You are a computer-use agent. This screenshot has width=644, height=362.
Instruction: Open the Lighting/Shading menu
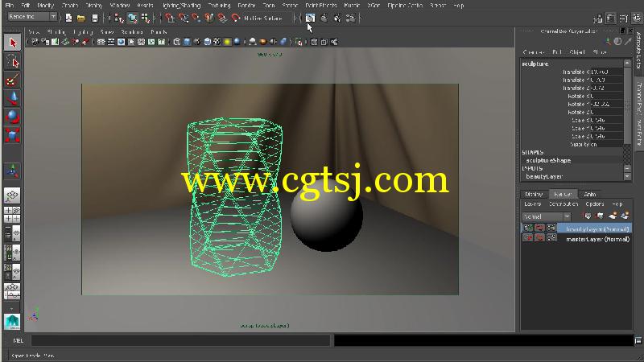point(181,6)
